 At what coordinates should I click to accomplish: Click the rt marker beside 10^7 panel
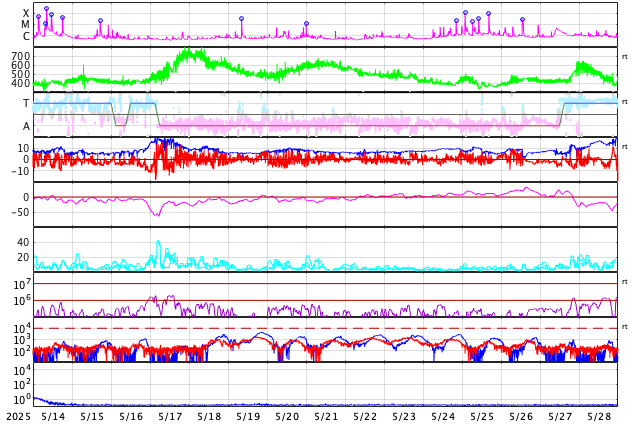[625, 281]
